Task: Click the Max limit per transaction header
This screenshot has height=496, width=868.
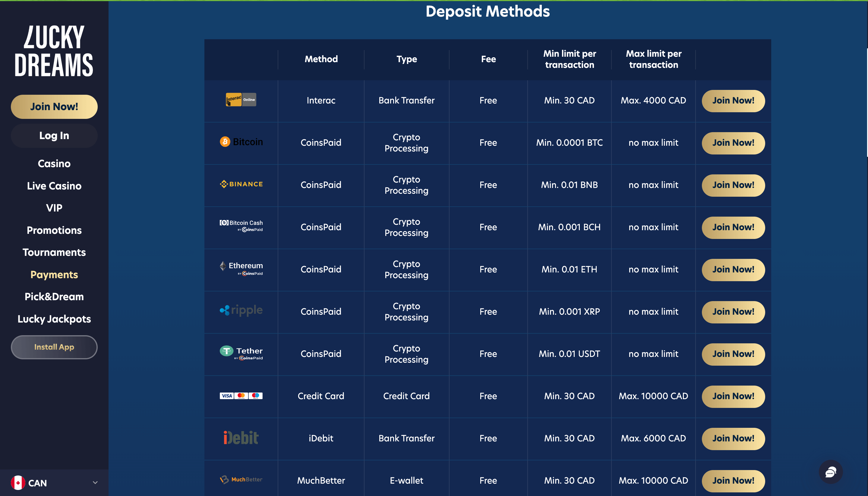Action: click(x=654, y=59)
